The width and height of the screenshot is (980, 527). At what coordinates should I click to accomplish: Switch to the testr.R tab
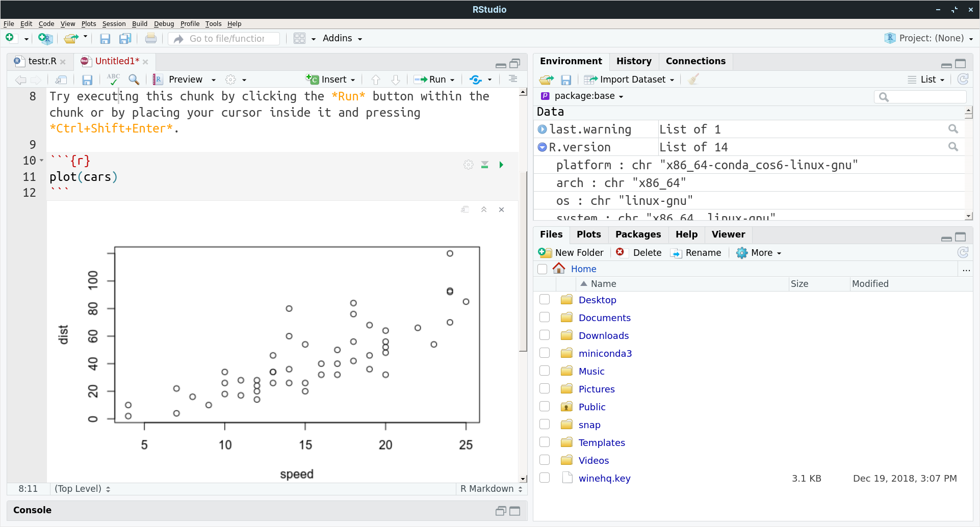pos(42,61)
